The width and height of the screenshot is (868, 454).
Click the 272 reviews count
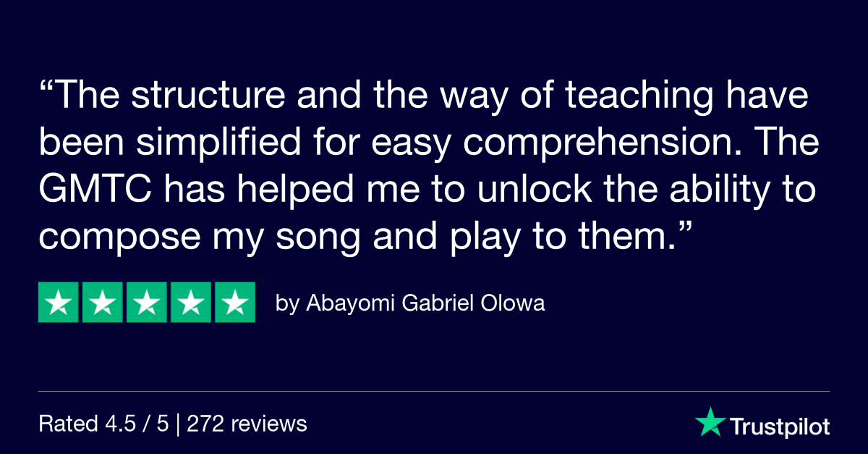[247, 424]
